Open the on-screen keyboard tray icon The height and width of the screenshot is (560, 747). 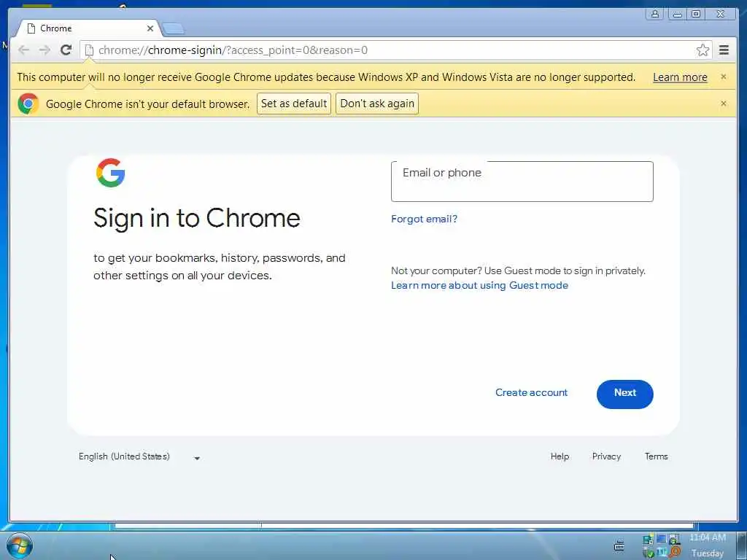coord(619,545)
